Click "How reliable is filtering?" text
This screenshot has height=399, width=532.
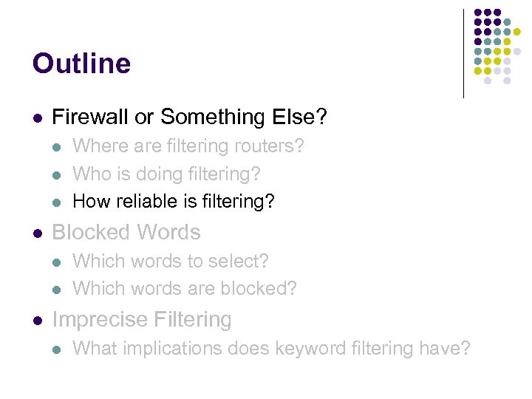click(x=174, y=201)
